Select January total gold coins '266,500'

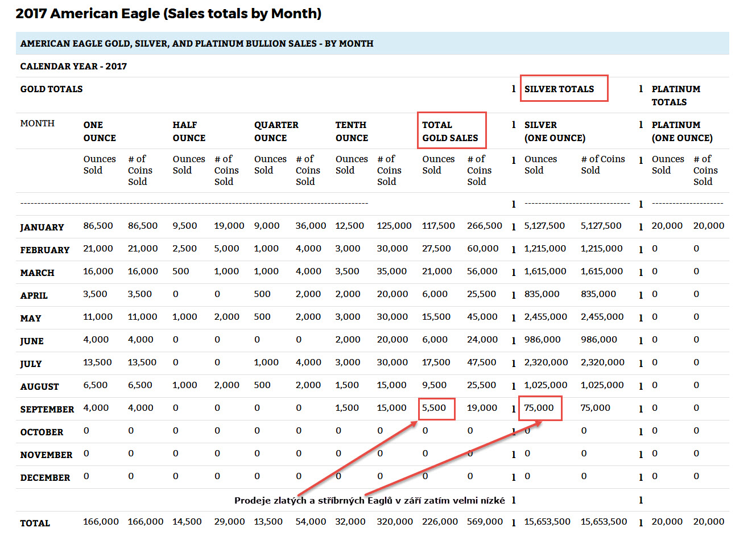[484, 226]
